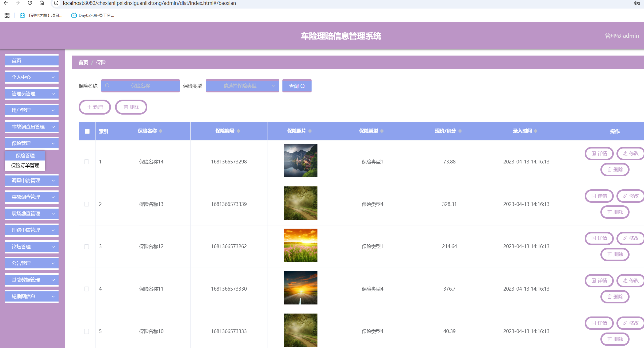Open sunset flowers thumbnail for 保险名称12

pos(301,245)
